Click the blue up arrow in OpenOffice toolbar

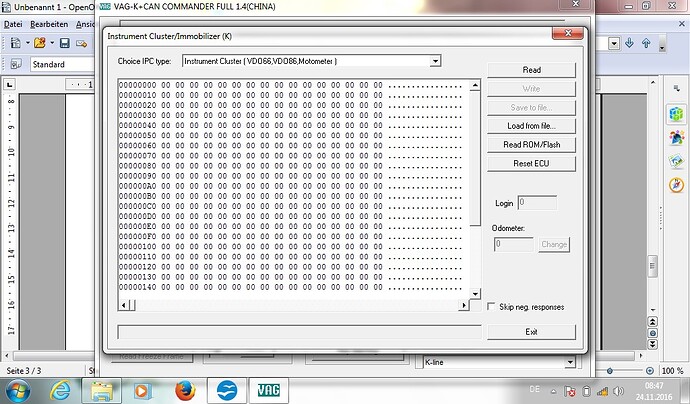[x=646, y=43]
